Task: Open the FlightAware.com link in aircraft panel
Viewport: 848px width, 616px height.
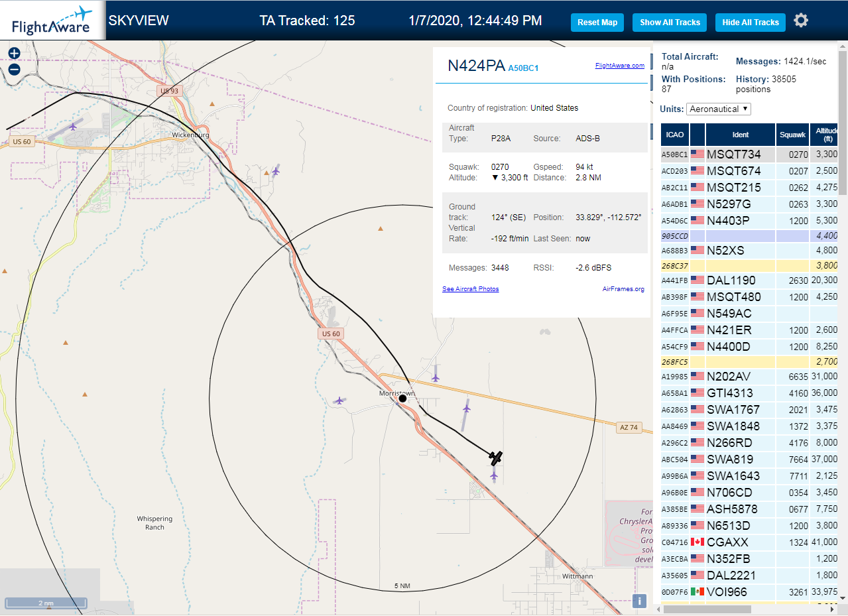Action: (x=619, y=66)
